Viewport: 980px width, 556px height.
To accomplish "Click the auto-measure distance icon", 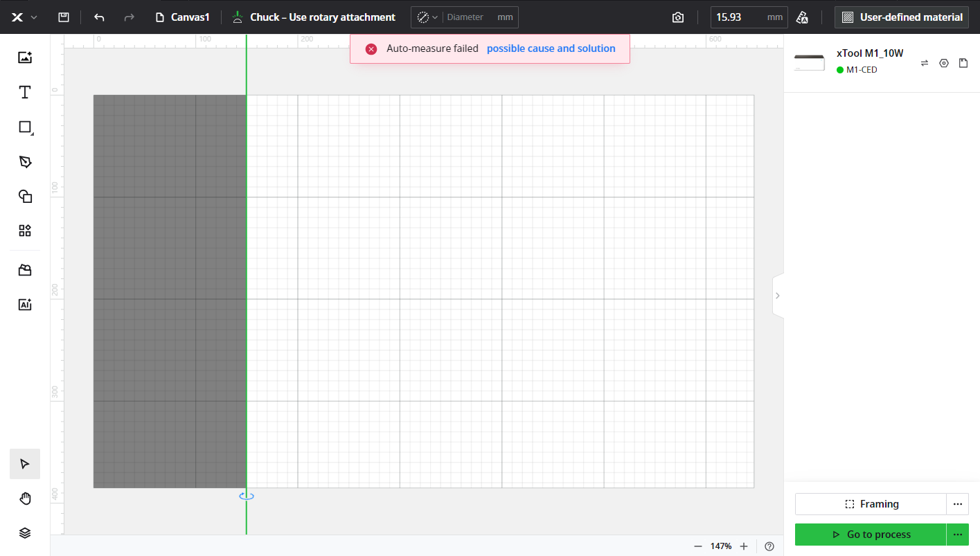I will pos(803,17).
